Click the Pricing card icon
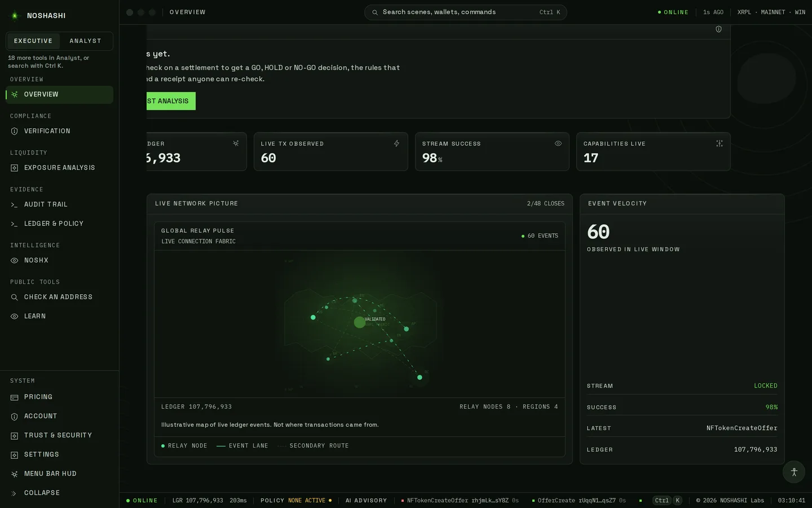This screenshot has width=812, height=508. [15, 397]
